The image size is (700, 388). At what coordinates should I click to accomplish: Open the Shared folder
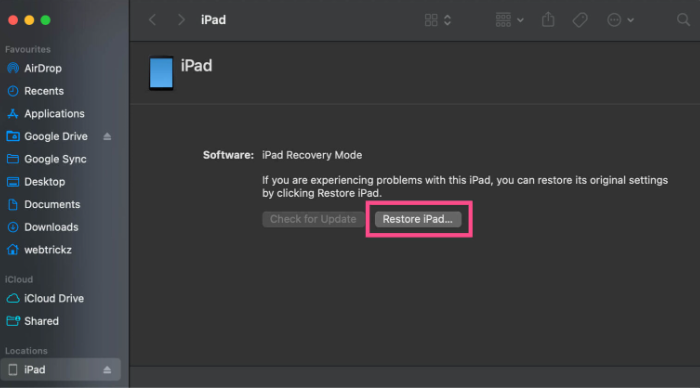41,321
